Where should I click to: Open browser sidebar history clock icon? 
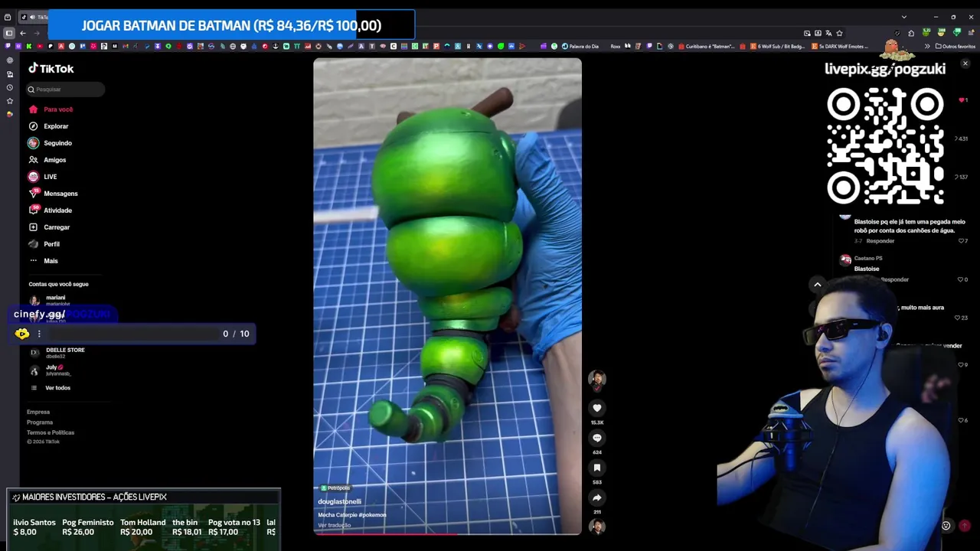click(9, 87)
